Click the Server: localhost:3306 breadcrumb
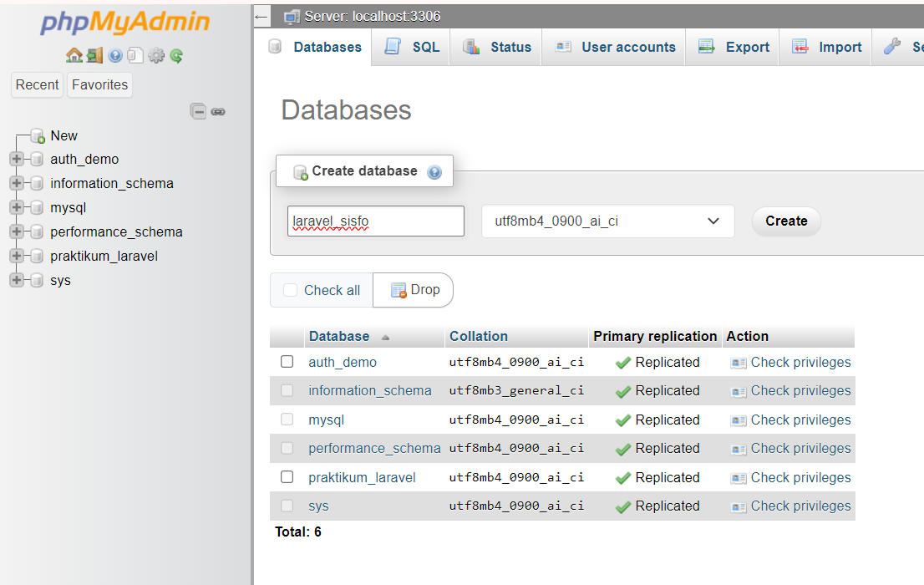 (373, 17)
